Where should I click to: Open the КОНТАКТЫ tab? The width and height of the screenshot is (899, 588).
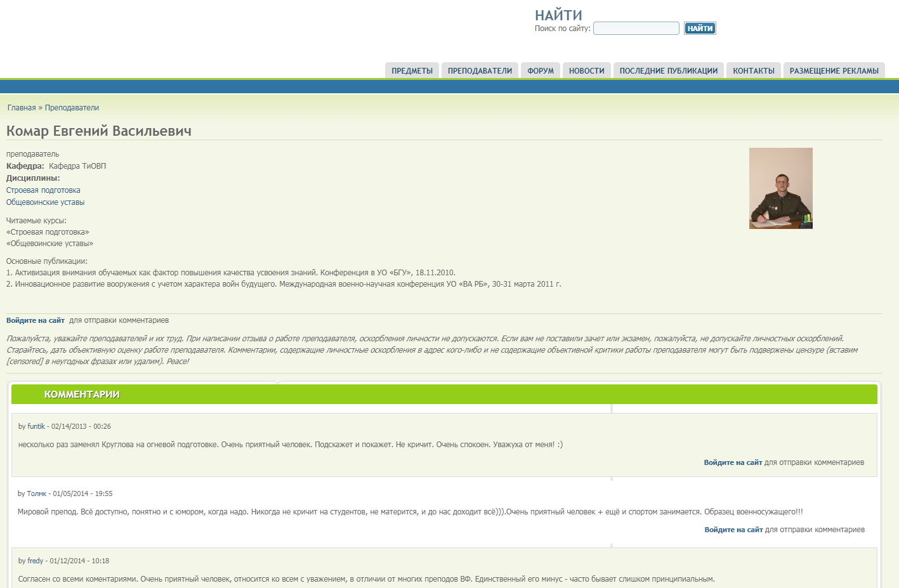pos(754,70)
